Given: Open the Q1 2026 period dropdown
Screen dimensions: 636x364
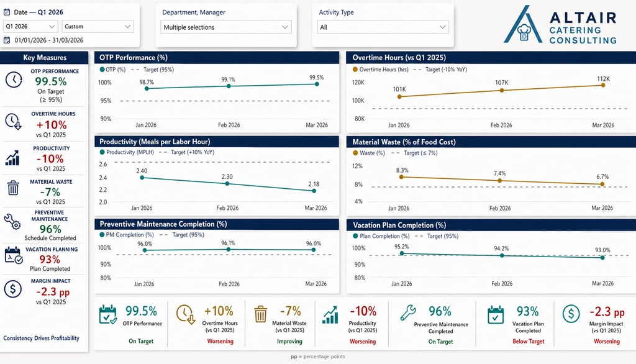Looking at the screenshot, I should (30, 26).
